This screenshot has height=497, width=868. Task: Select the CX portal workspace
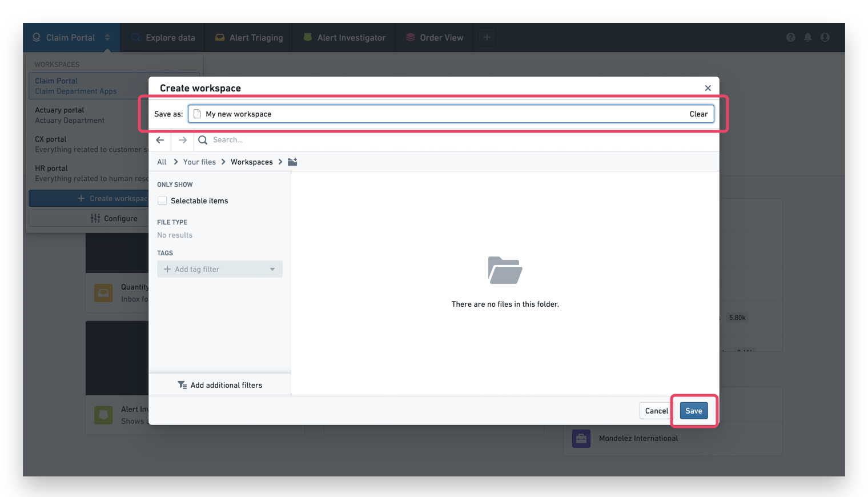click(x=89, y=144)
